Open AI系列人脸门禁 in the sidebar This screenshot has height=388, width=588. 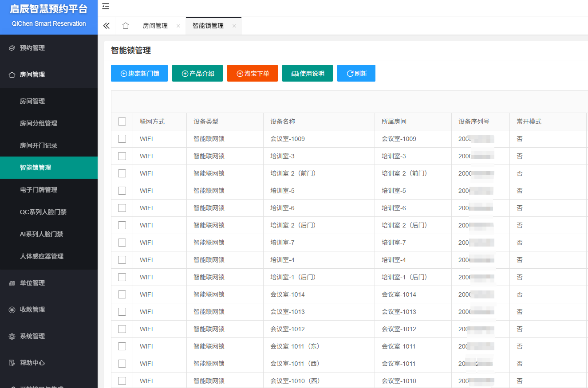[49, 234]
